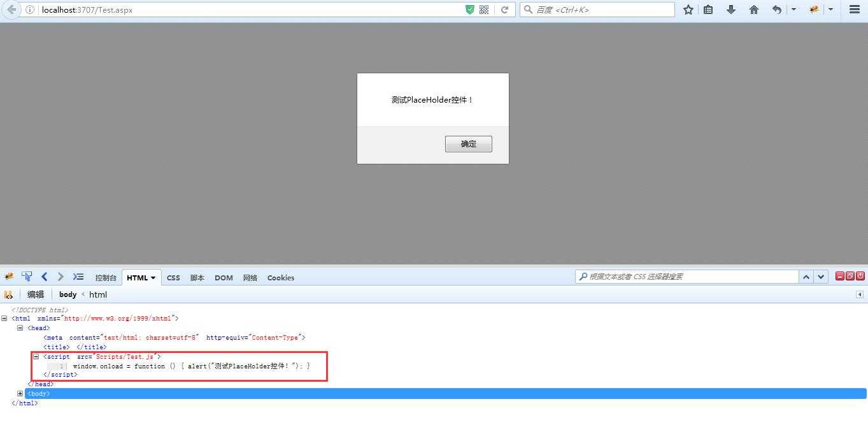
Task: Click the green shield security icon
Action: tap(470, 10)
